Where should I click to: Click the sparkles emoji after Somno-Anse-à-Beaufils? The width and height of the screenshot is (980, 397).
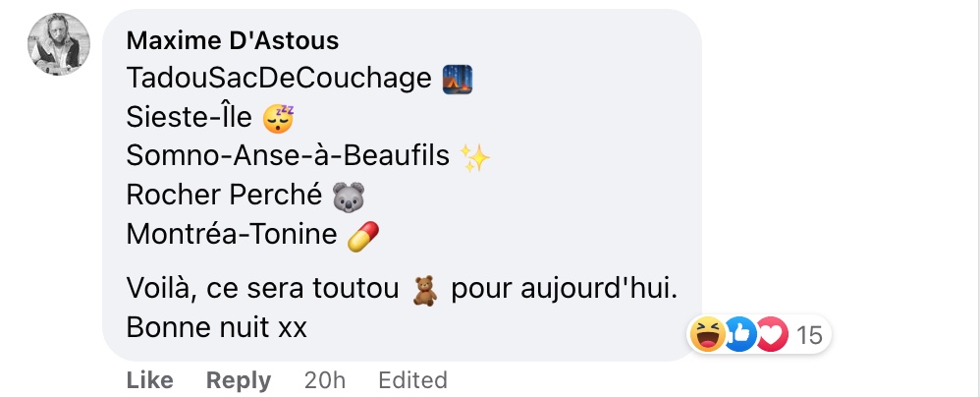[474, 157]
